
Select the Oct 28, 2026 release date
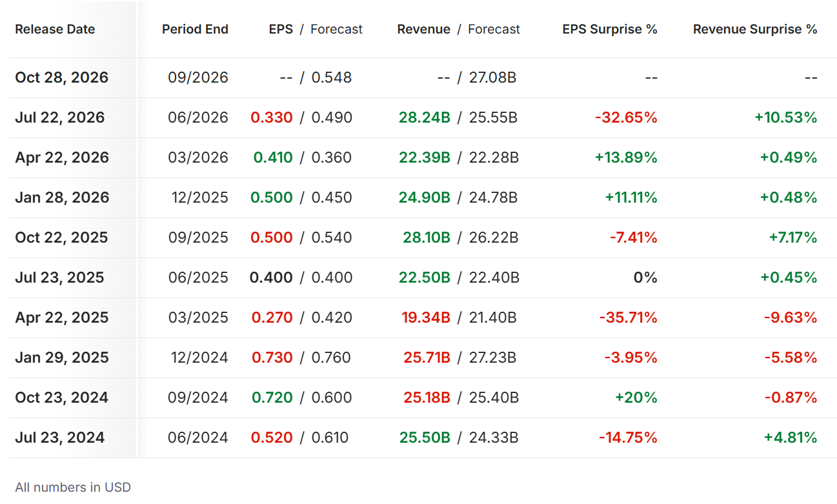pyautogui.click(x=62, y=77)
